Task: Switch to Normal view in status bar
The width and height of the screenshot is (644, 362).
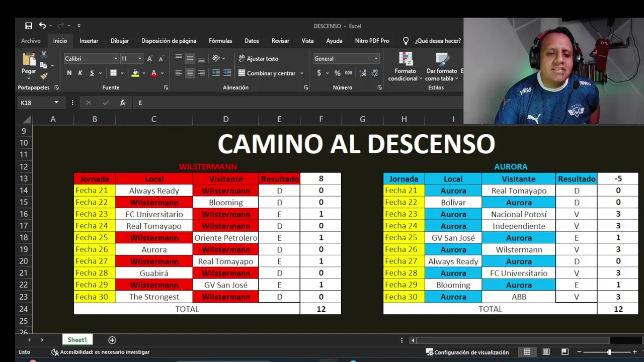Action: pyautogui.click(x=527, y=352)
